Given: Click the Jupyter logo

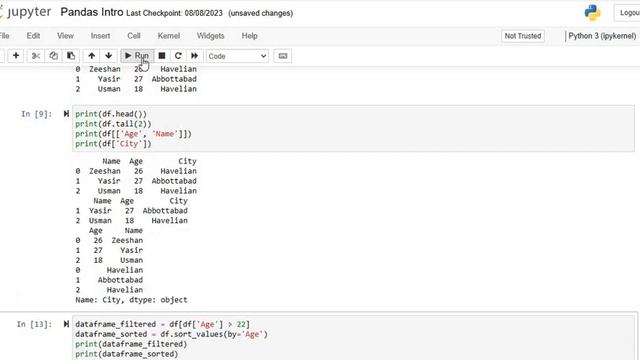Looking at the screenshot, I should (x=25, y=12).
